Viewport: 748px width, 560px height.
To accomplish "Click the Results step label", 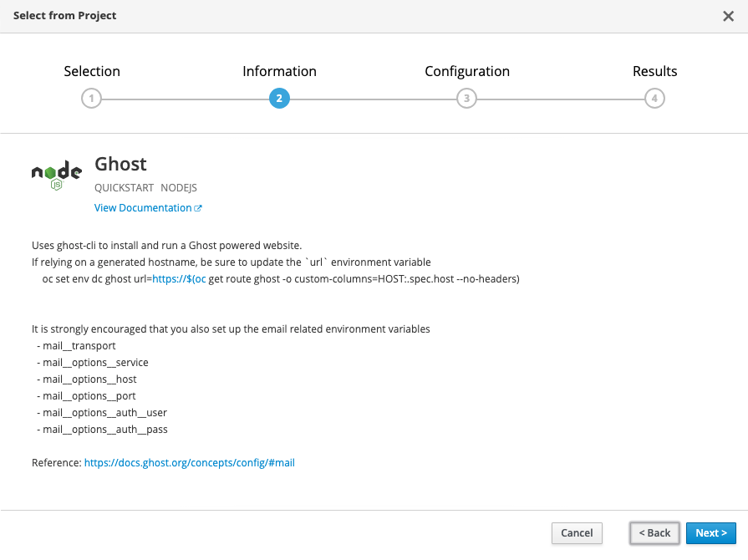I will (x=654, y=71).
